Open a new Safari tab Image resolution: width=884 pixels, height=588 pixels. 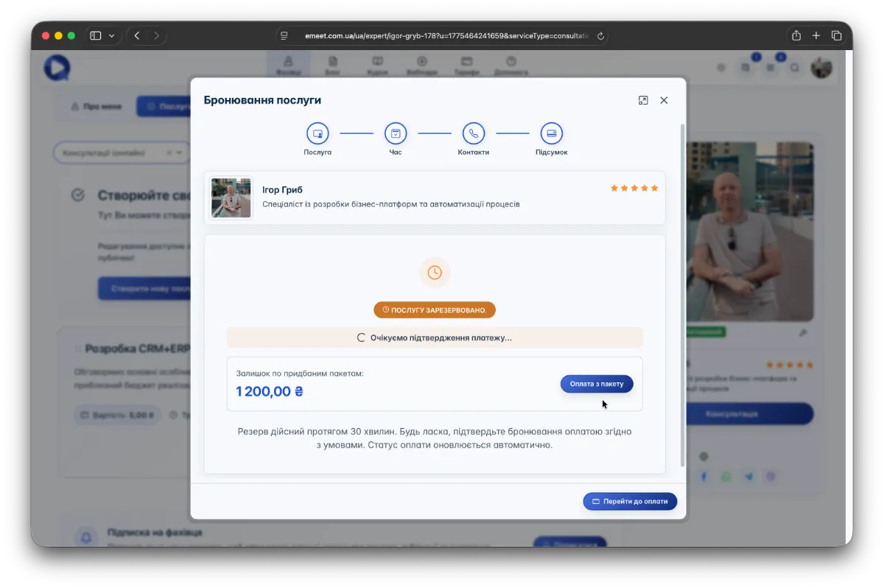(x=816, y=35)
